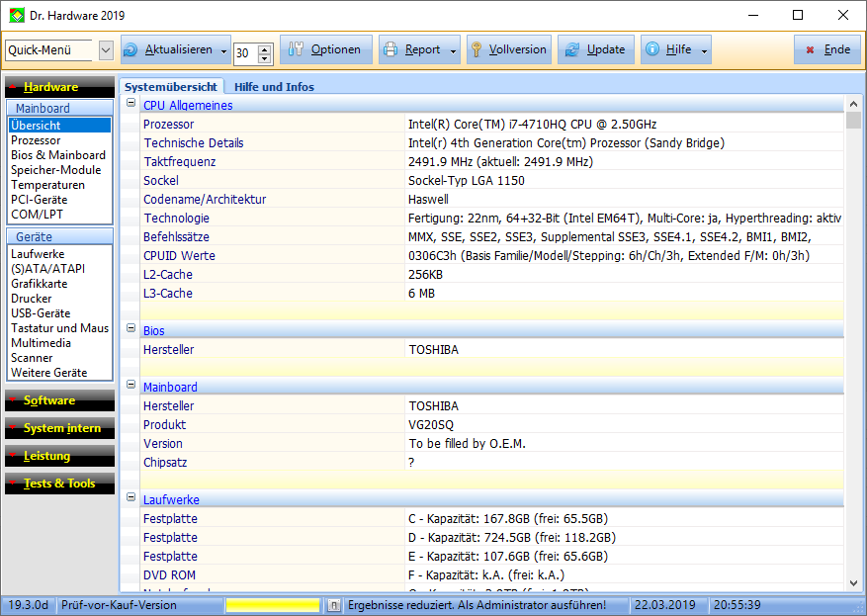The height and width of the screenshot is (616, 867).
Task: Click the Ende exit button
Action: 826,50
